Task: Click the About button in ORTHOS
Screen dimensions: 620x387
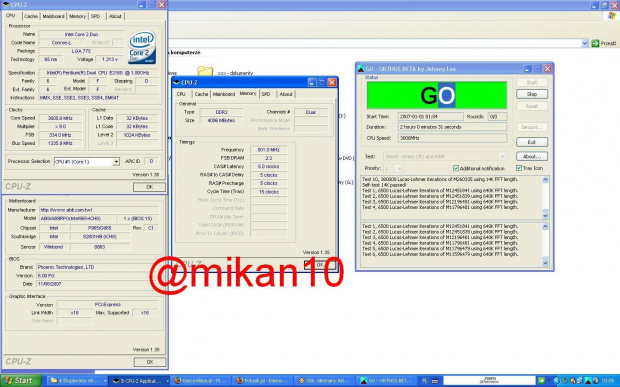Action: point(532,156)
